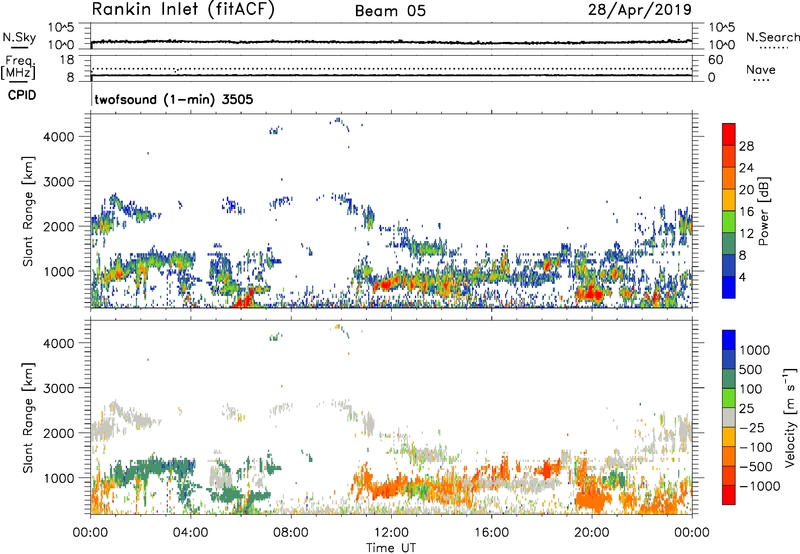Viewport: 800px width, 554px height.
Task: Click the grey swatch of the velocity colorbar
Action: coord(729,417)
